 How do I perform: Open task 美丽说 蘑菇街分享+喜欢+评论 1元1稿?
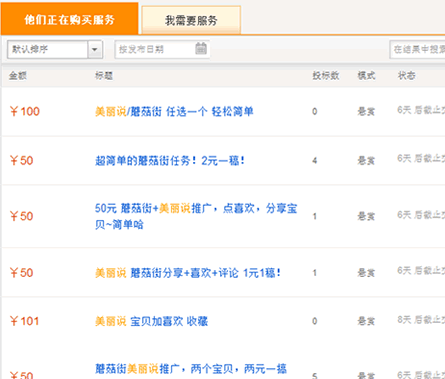coord(188,273)
